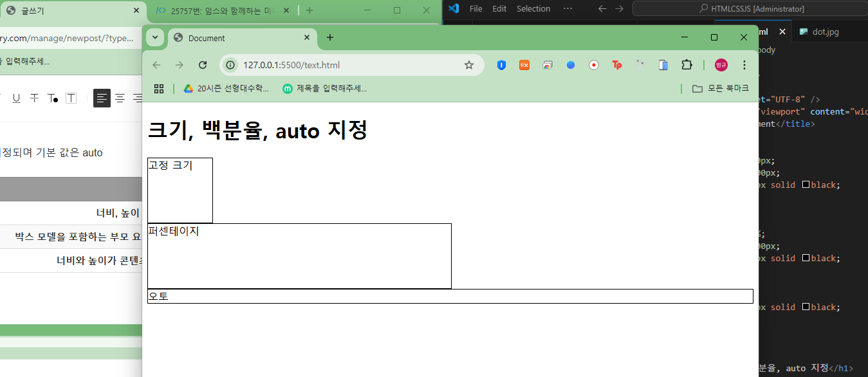868x377 pixels.
Task: Add new tab in the back Chrome window
Action: click(x=309, y=10)
